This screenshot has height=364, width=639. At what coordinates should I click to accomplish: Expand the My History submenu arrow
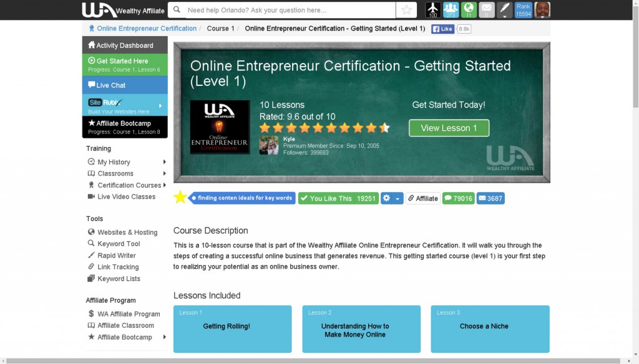coord(165,162)
